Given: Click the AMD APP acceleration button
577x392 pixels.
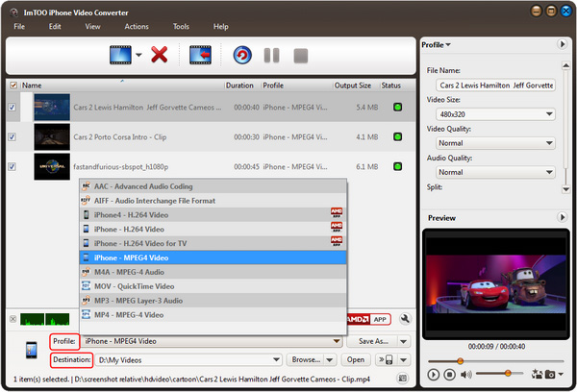Looking at the screenshot, I should point(369,319).
